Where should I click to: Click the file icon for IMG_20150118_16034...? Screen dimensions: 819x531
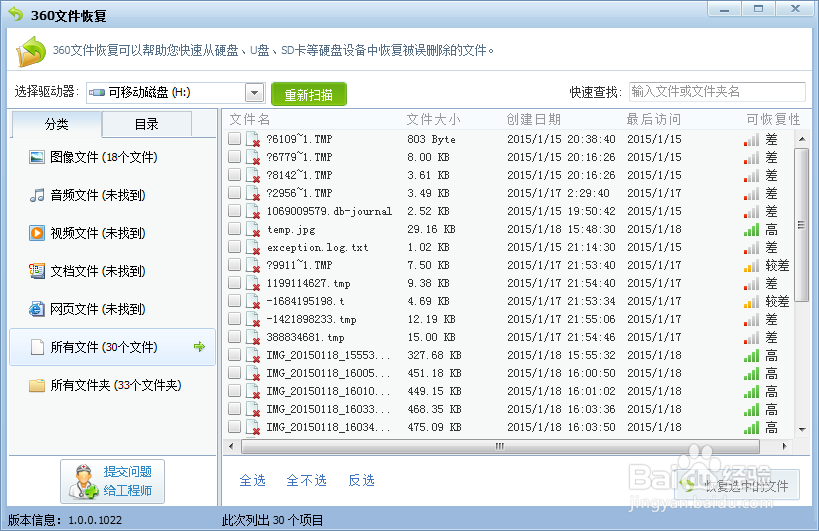point(253,428)
